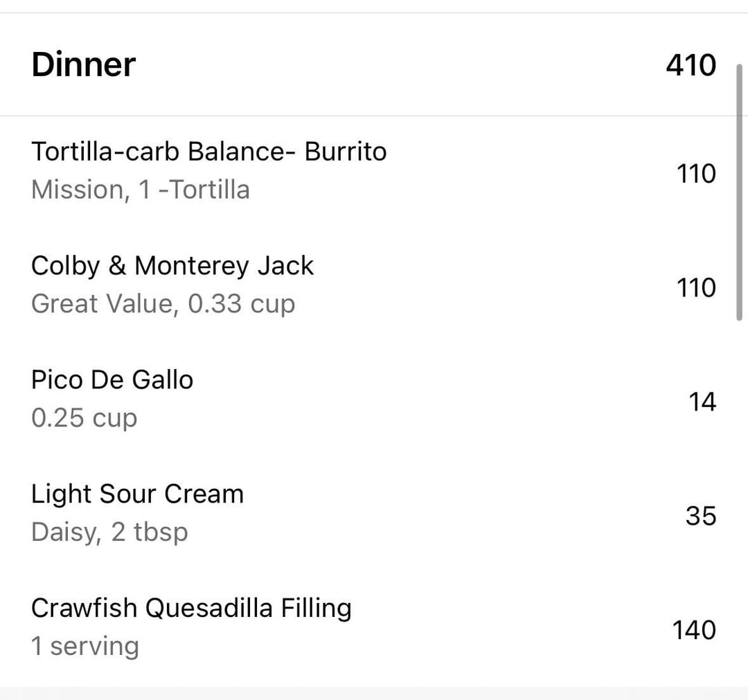Viewport: 748px width, 700px height.
Task: Open the Colby & Monterey Jack entry
Action: tap(172, 265)
